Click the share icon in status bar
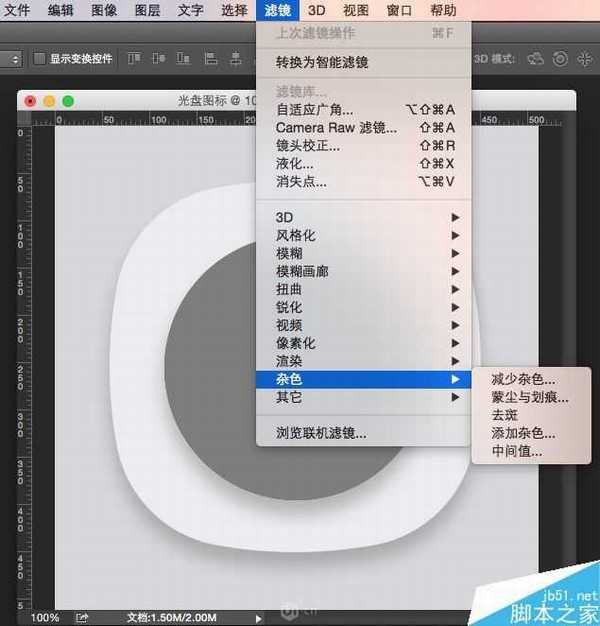The image size is (600, 626). click(82, 617)
